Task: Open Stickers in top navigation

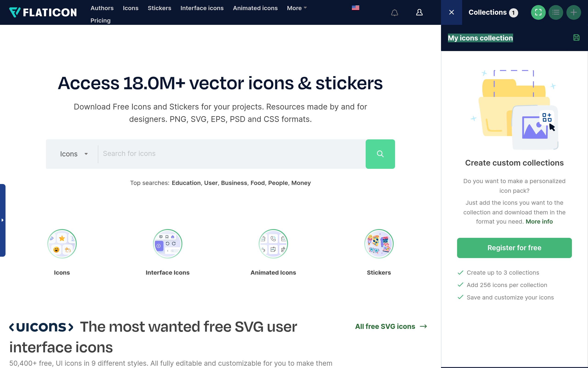Action: coord(159,8)
